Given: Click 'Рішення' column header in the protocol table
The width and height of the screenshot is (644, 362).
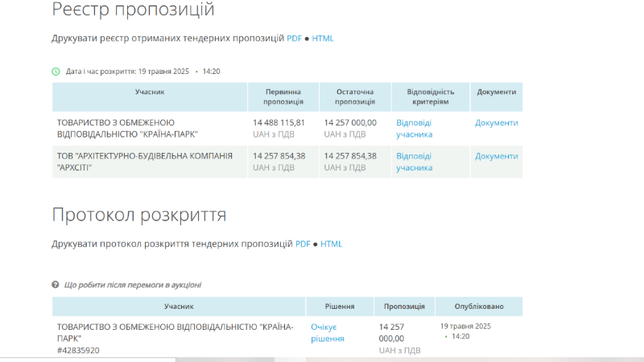Looking at the screenshot, I should click(x=340, y=306).
